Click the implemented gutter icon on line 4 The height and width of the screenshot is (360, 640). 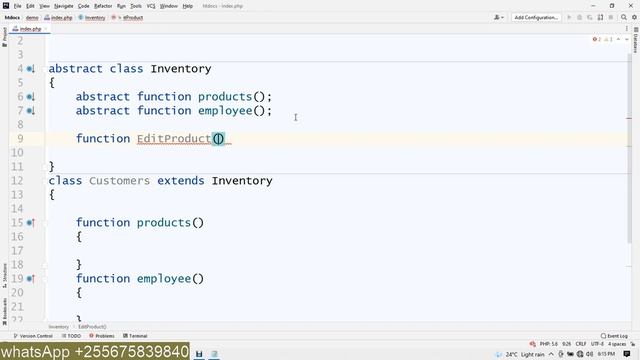(30, 69)
